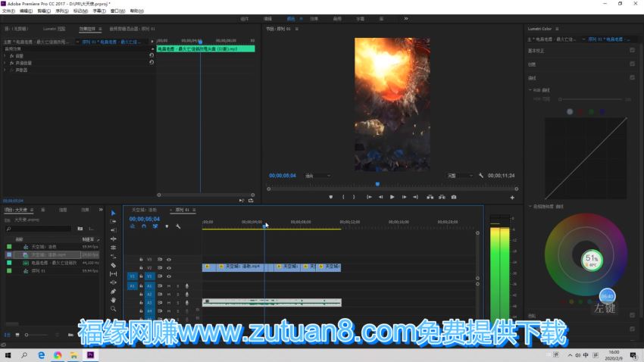Enable voice-over record on A1

point(187,286)
